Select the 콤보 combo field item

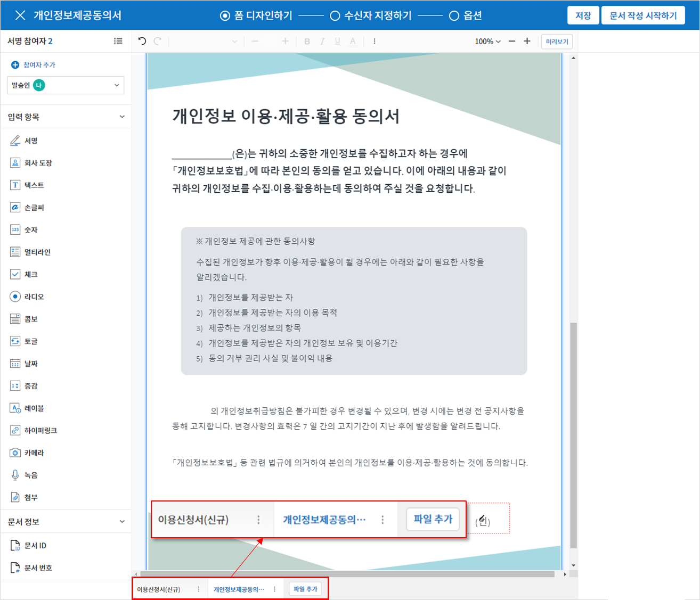point(24,319)
